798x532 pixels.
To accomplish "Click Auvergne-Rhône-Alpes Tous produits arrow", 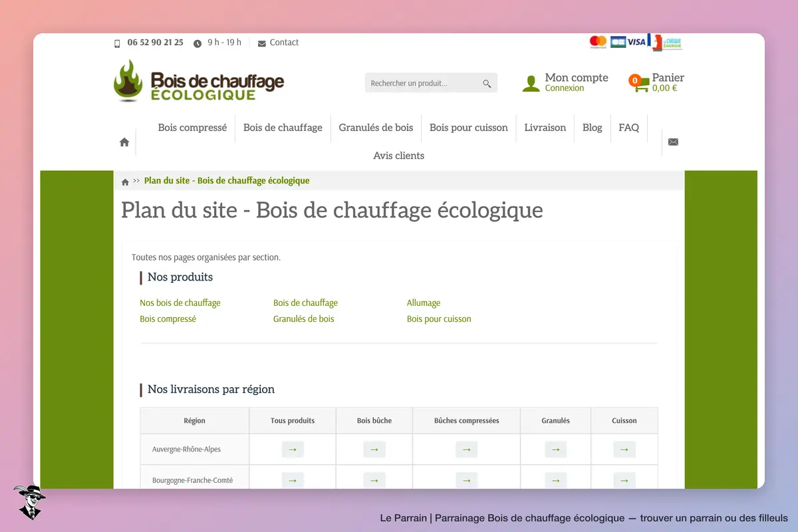I will [293, 450].
